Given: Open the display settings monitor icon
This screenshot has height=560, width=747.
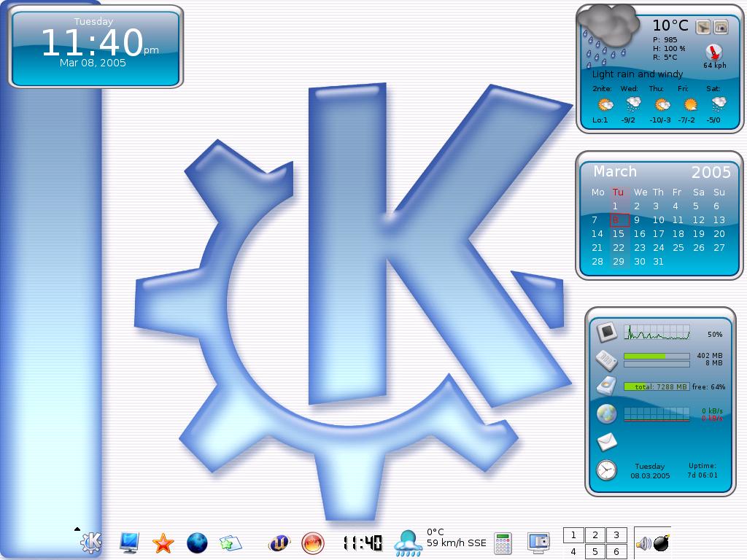Looking at the screenshot, I should click(x=539, y=542).
